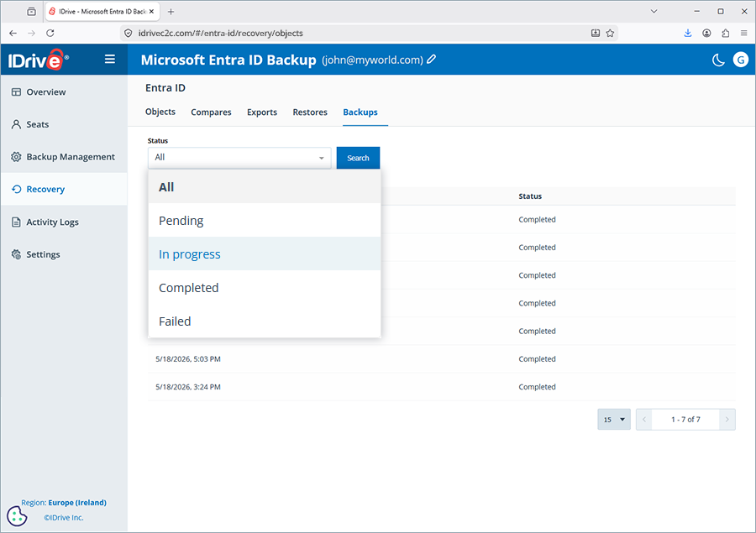The height and width of the screenshot is (533, 756).
Task: Choose Pending status option
Action: pyautogui.click(x=265, y=220)
